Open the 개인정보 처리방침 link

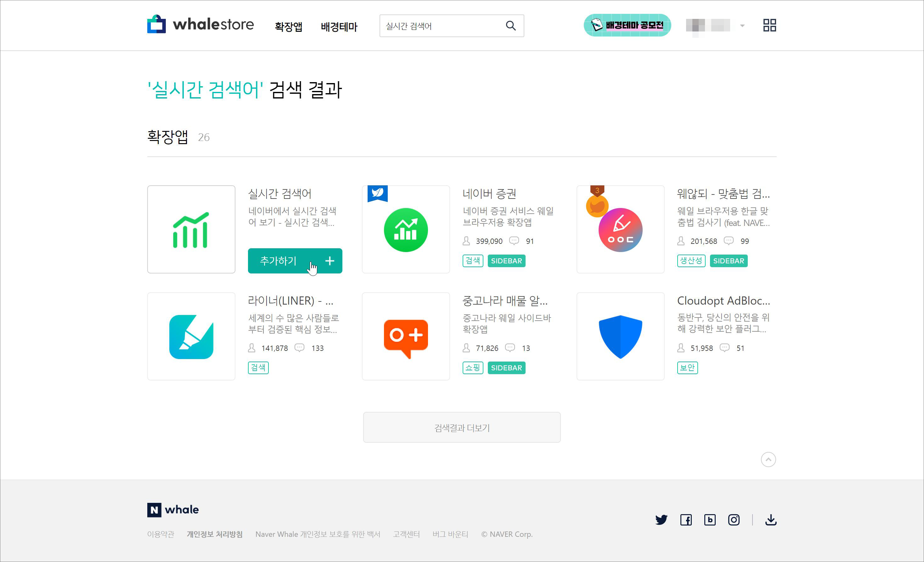(215, 534)
